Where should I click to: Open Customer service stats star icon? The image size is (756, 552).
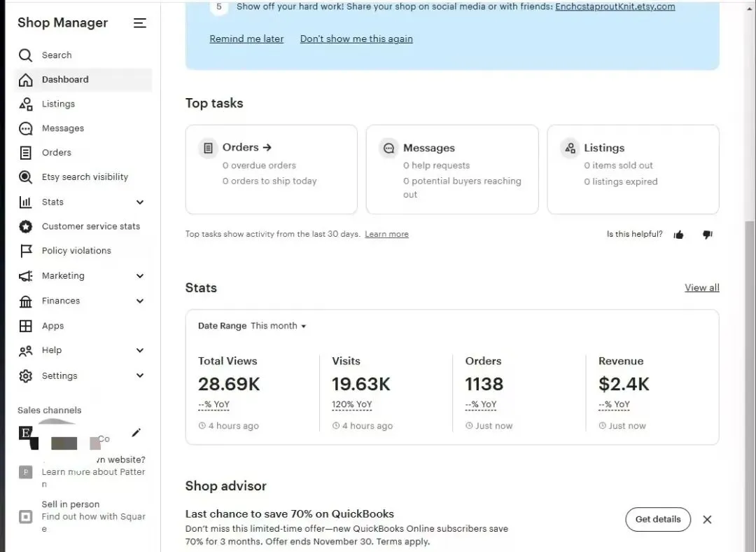point(26,226)
